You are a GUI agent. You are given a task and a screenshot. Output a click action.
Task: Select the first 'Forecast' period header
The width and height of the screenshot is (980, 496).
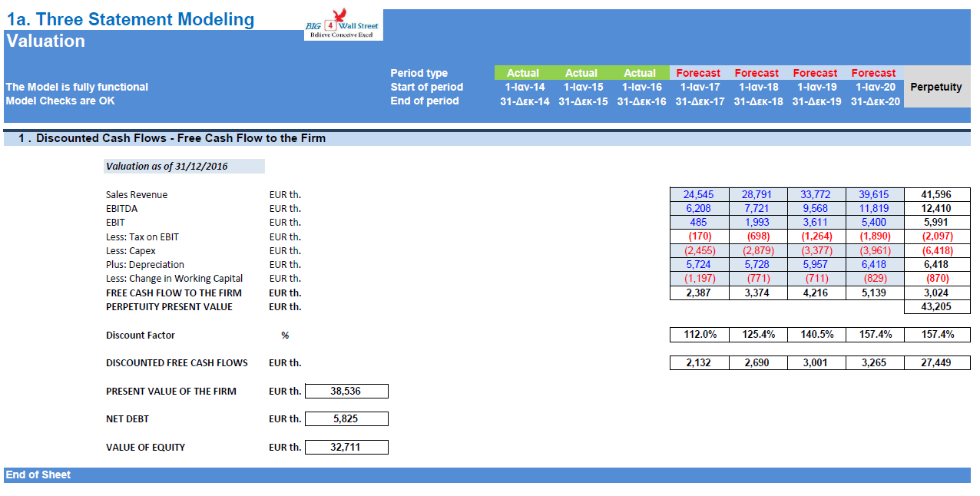point(697,72)
